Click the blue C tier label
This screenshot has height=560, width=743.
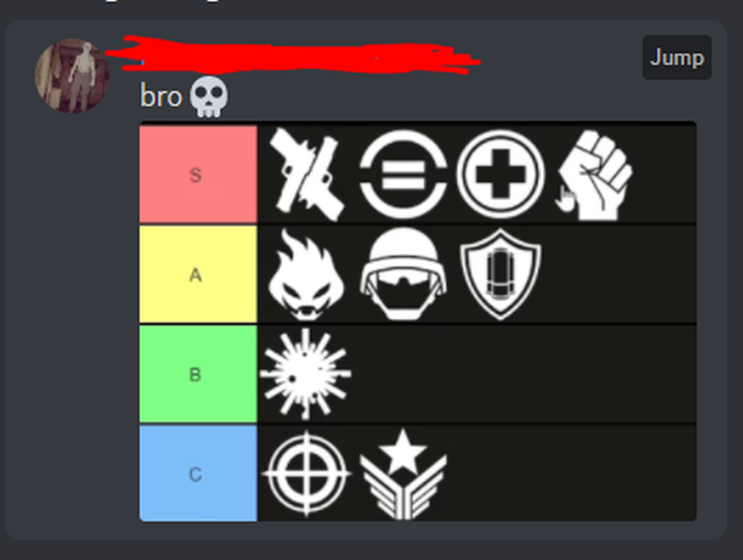coord(199,473)
